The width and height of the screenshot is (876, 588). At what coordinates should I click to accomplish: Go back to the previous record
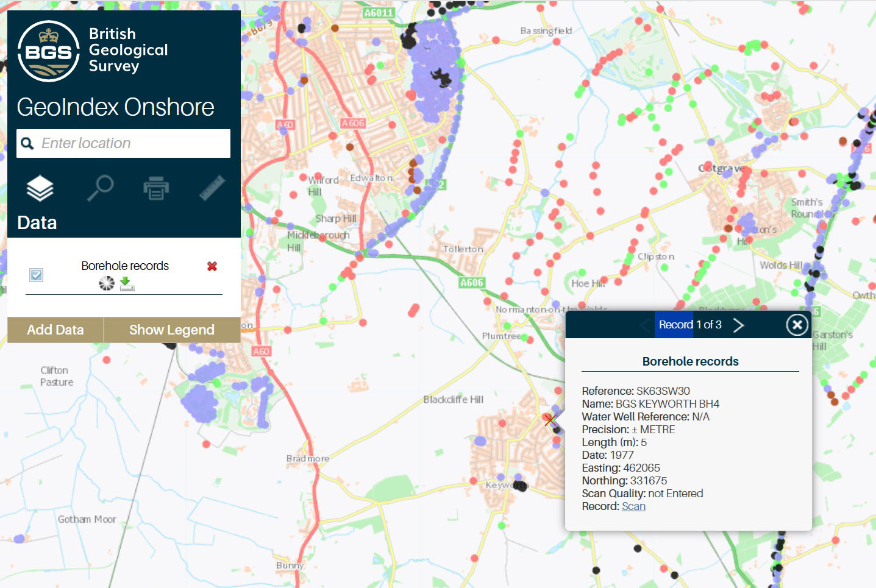(x=644, y=325)
